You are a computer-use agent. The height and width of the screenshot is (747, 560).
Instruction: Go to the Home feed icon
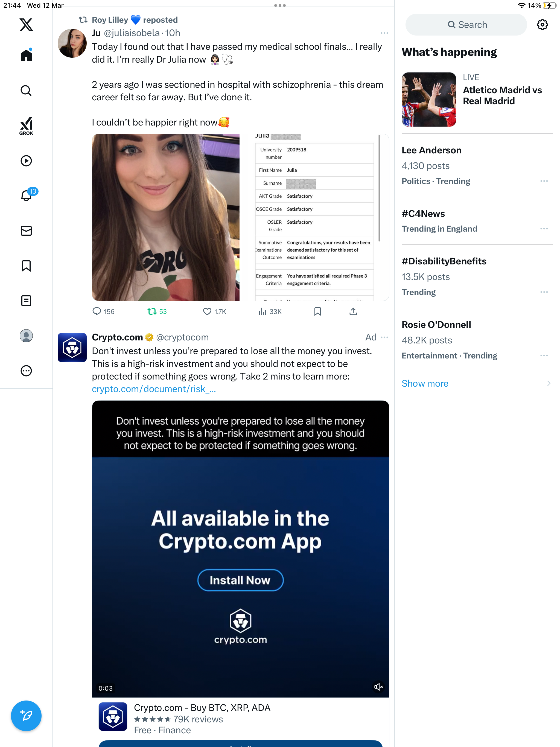coord(26,55)
